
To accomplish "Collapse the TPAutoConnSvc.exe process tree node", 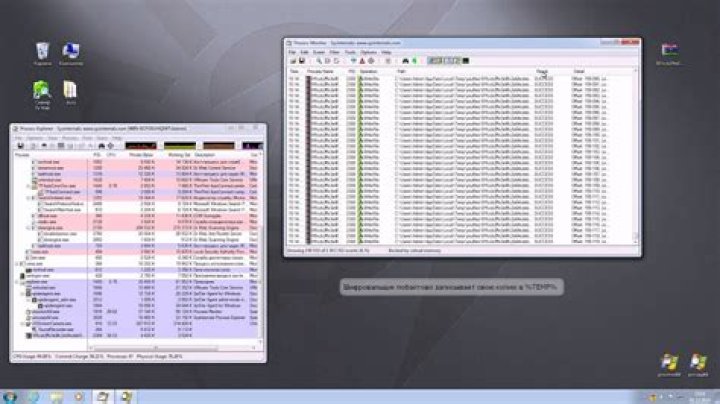I will point(29,185).
